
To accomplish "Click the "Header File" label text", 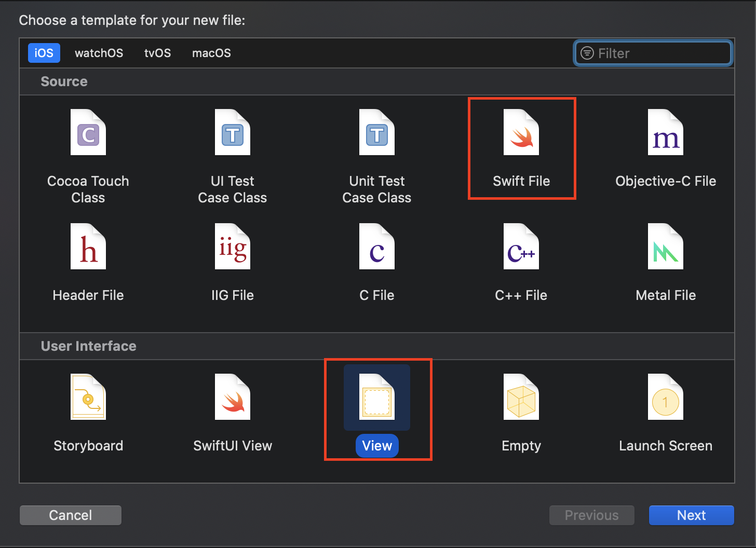I will tap(88, 295).
